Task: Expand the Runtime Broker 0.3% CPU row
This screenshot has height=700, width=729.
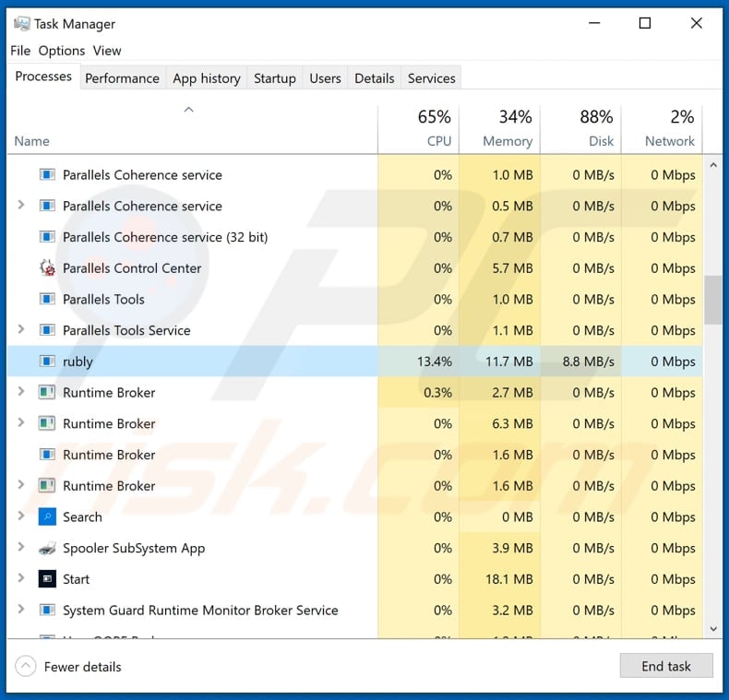Action: tap(20, 391)
